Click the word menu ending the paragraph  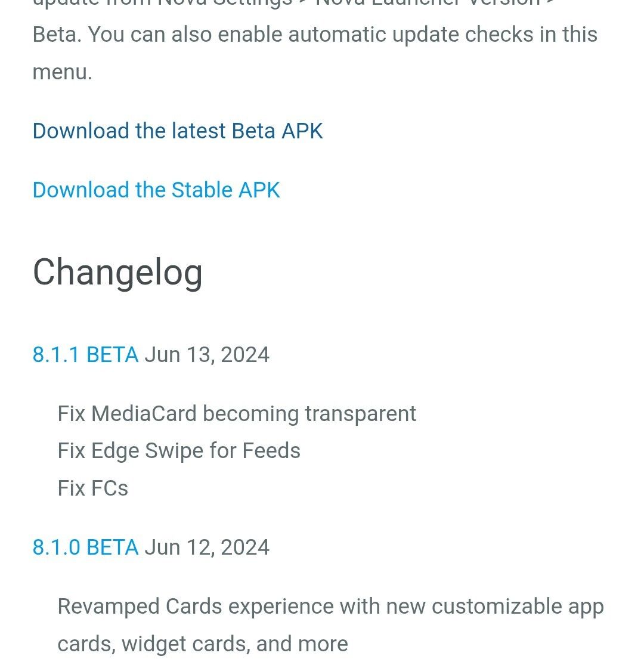(x=61, y=73)
